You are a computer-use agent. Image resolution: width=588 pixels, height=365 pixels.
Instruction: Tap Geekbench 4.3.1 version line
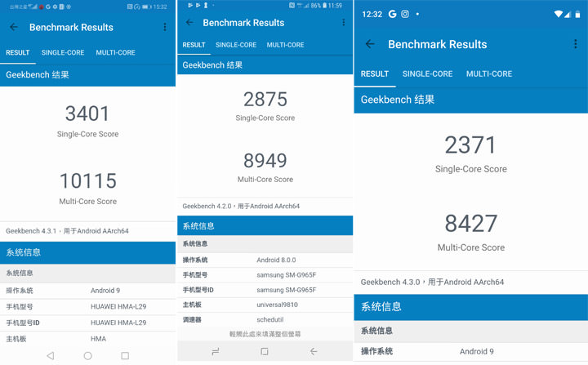coord(67,231)
